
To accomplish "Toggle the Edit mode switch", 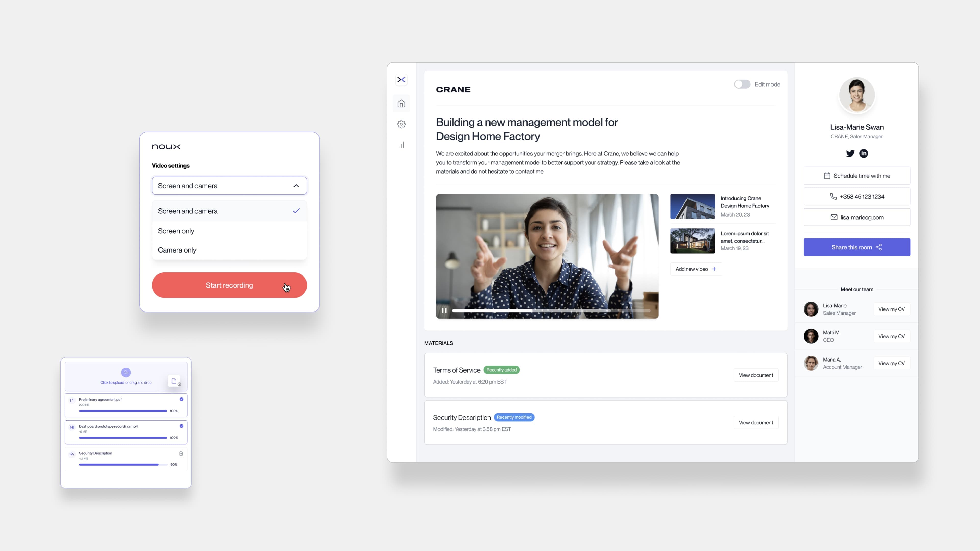I will (742, 84).
